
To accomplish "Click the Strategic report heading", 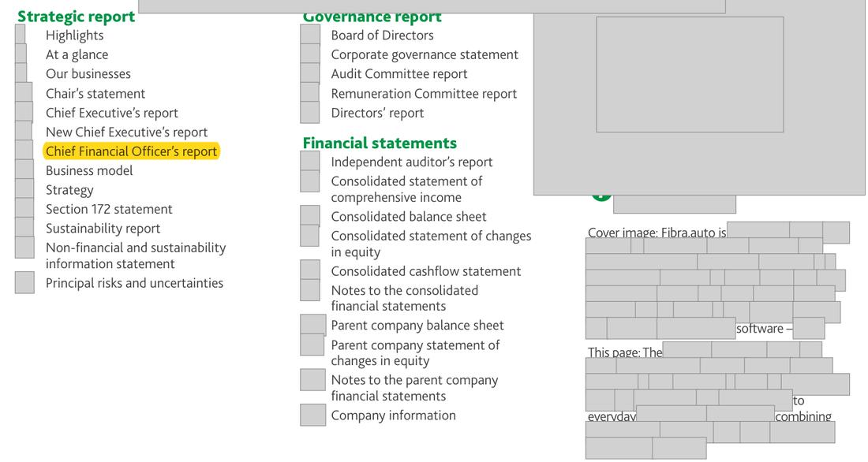I will 77,17.
